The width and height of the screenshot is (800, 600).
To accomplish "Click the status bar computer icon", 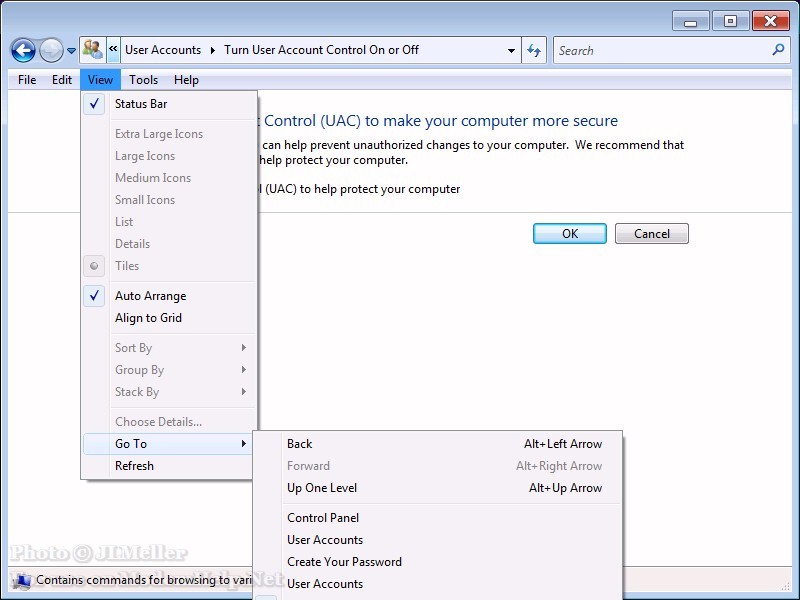I will tap(21, 581).
